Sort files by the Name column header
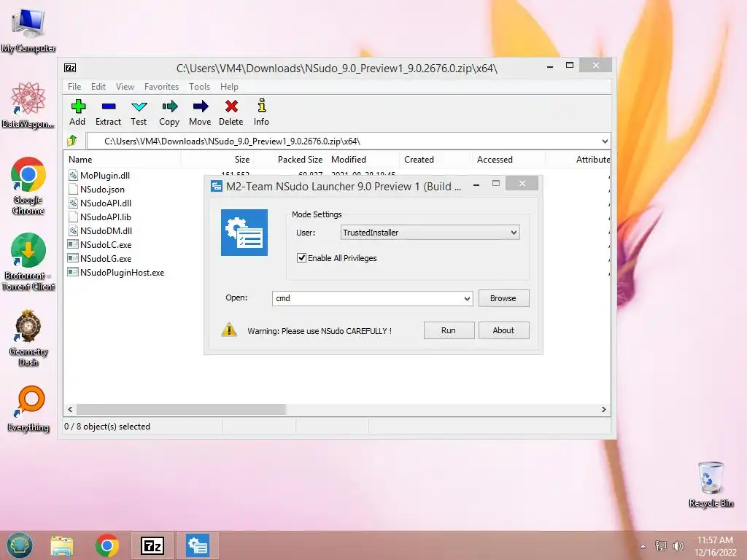 (x=122, y=160)
